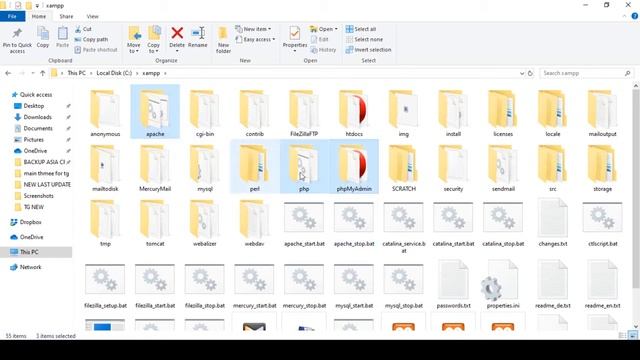Switch to details view in status bar
Viewport: 640px width, 360px height.
pyautogui.click(x=622, y=336)
